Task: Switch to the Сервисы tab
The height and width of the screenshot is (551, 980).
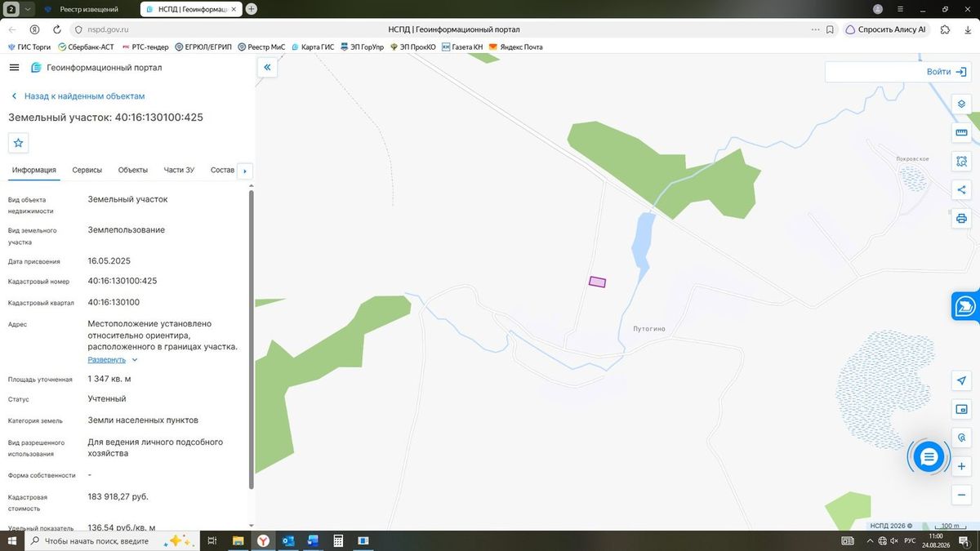Action: [87, 170]
